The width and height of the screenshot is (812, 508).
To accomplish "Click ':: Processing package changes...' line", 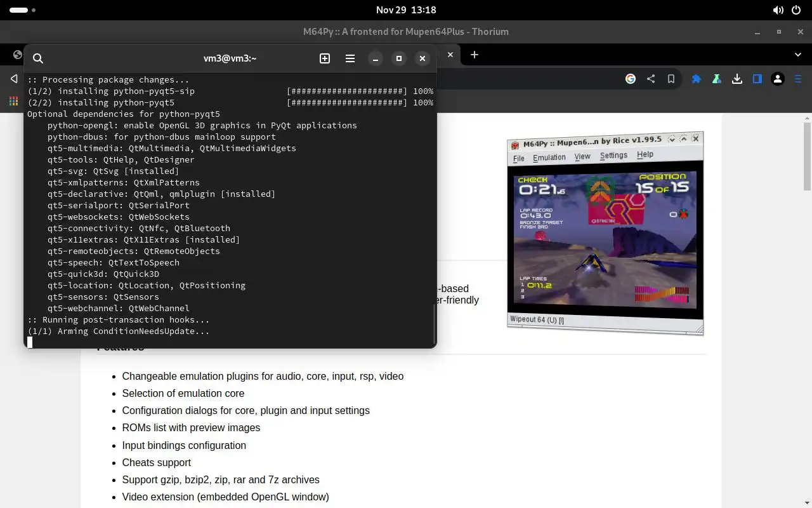I will [108, 79].
